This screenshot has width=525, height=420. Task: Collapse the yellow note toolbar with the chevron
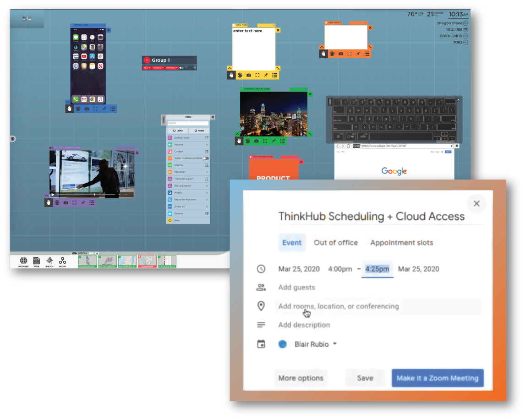tap(230, 68)
